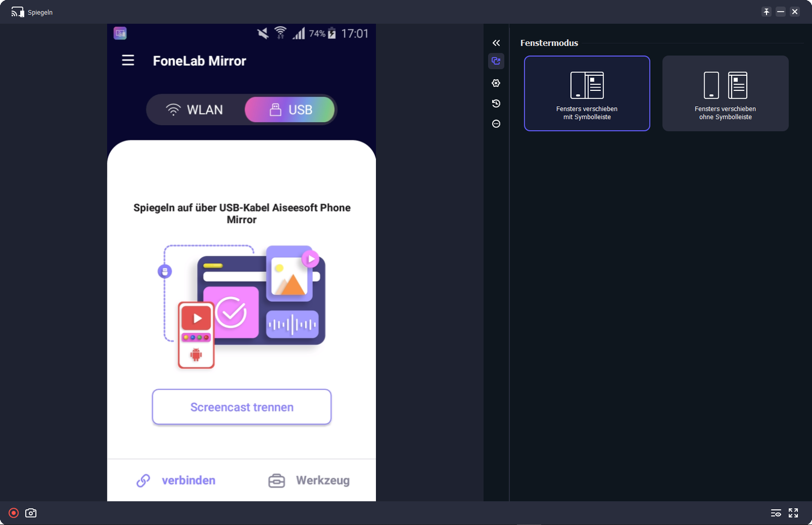Image resolution: width=812 pixels, height=525 pixels.
Task: Open the toolbar settings icon beside fullscreen
Action: pyautogui.click(x=776, y=513)
